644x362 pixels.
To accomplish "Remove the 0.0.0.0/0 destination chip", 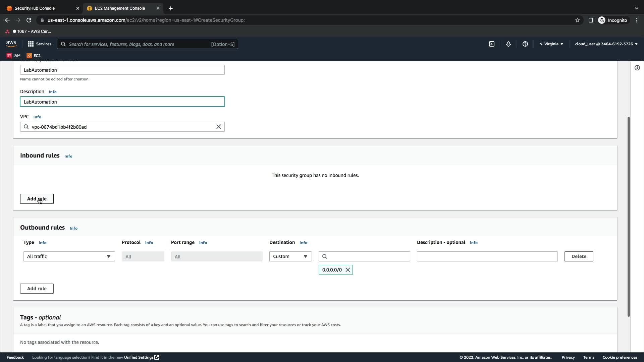I will click(x=348, y=270).
